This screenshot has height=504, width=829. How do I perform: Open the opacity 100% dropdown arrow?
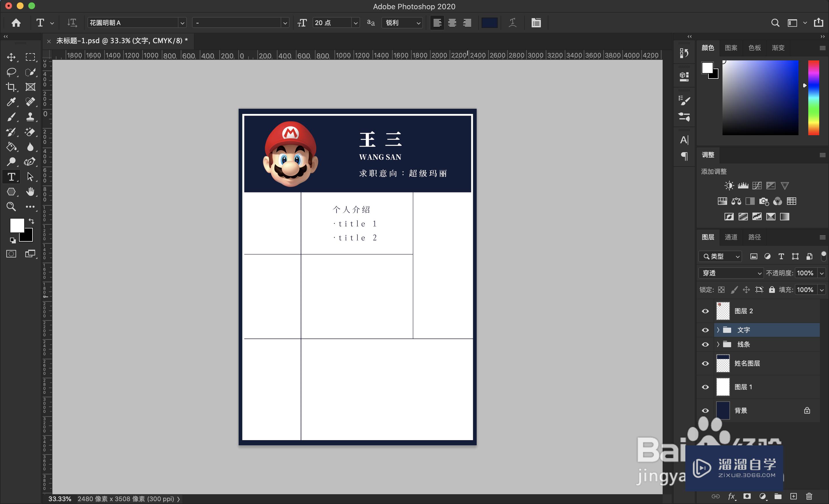pos(822,273)
